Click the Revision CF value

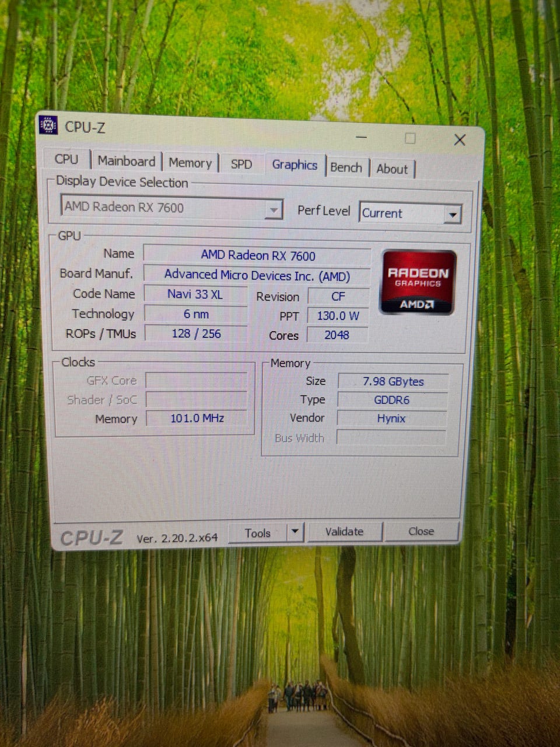coord(338,296)
